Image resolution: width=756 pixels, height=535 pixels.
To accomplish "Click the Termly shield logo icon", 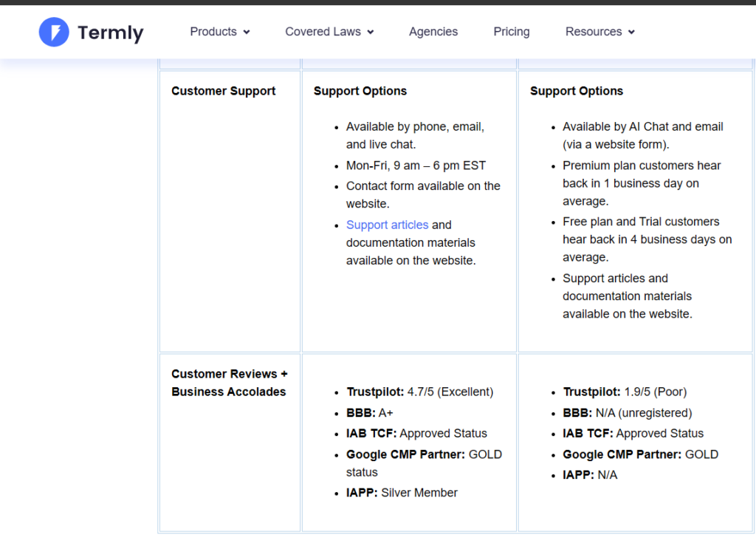I will 54,32.
